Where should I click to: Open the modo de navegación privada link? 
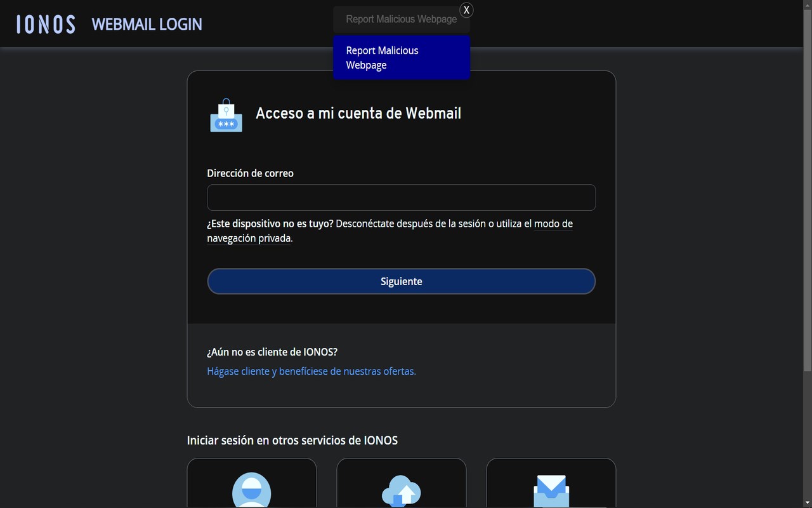click(390, 231)
